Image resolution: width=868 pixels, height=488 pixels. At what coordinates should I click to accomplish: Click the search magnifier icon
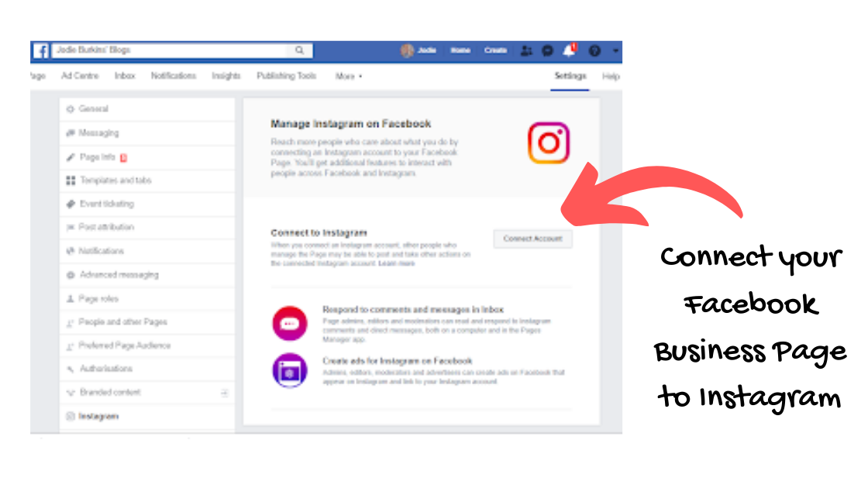point(299,50)
